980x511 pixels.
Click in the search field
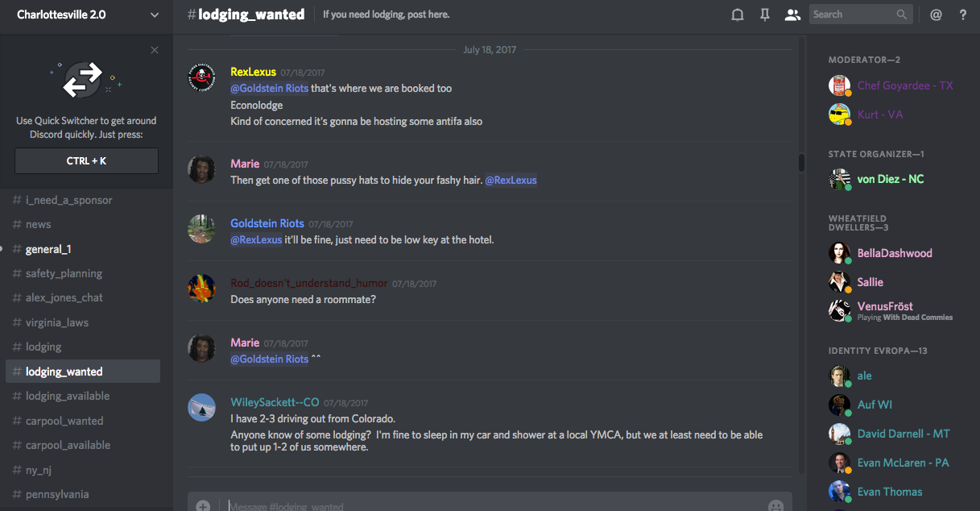[852, 15]
